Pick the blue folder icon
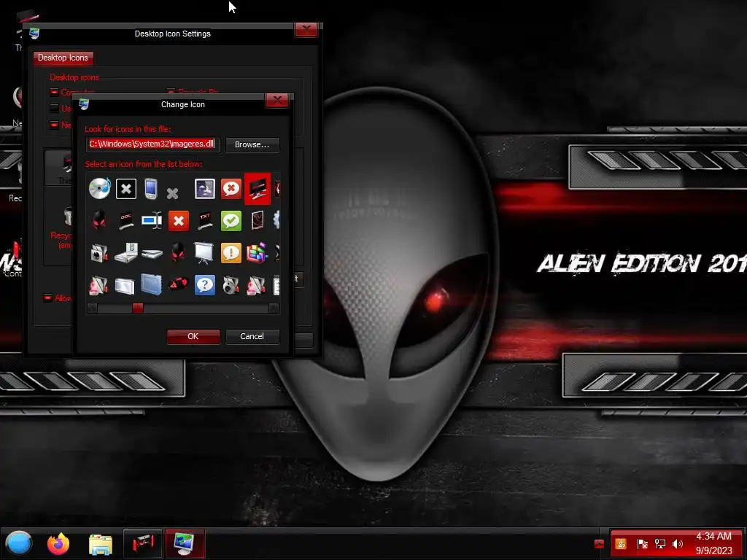 152,285
